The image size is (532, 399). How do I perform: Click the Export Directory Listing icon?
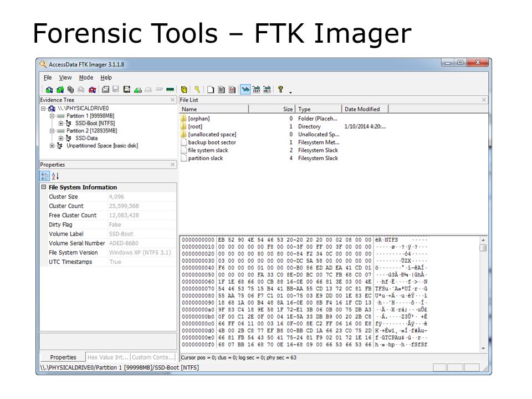pos(232,90)
